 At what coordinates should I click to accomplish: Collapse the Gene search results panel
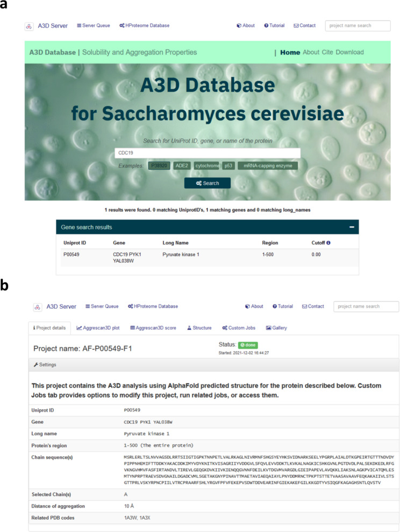click(352, 227)
